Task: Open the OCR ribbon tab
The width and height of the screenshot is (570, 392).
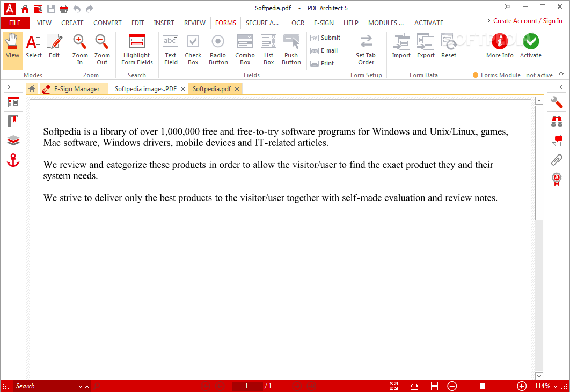Action: pyautogui.click(x=298, y=23)
